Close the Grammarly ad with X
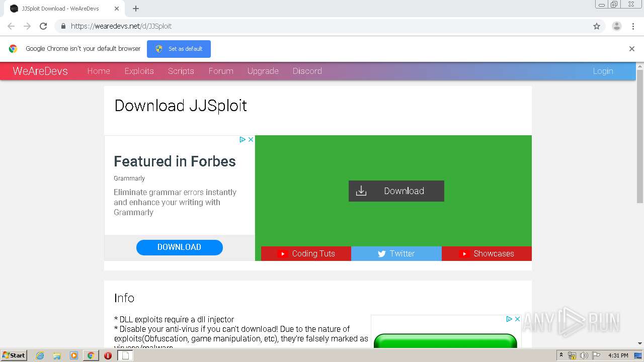This screenshot has width=644, height=362. (x=251, y=139)
